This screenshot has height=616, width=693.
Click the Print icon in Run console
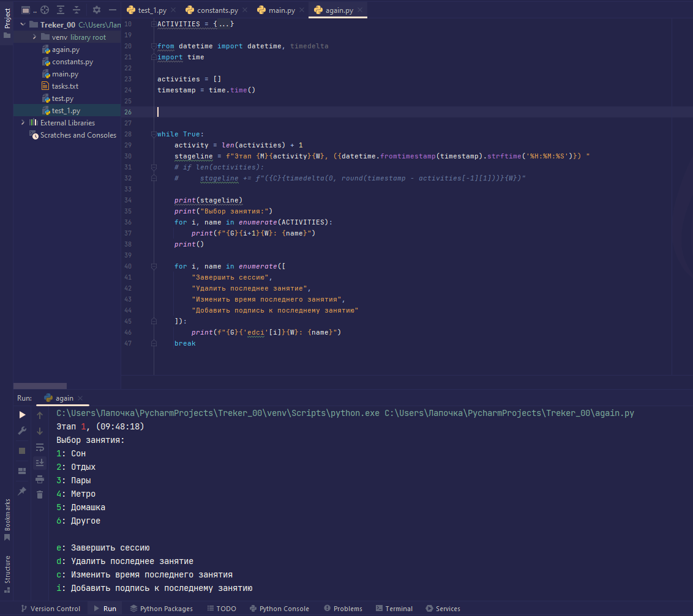tap(40, 479)
